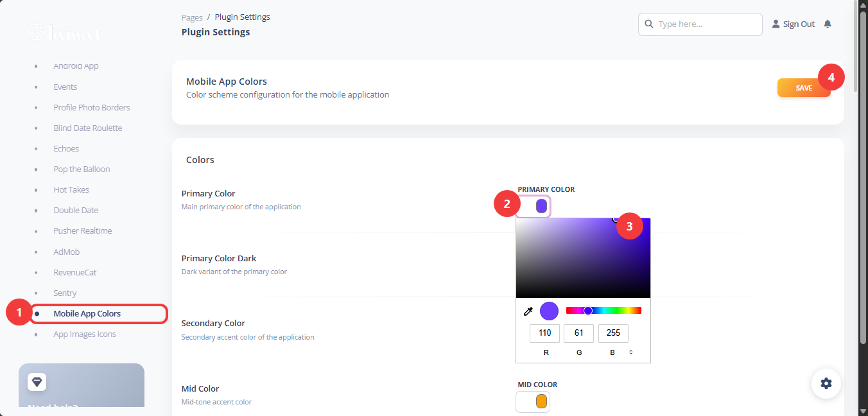Viewport: 868px width, 416px height.
Task: Open Hot Takes sidebar item
Action: pos(71,189)
